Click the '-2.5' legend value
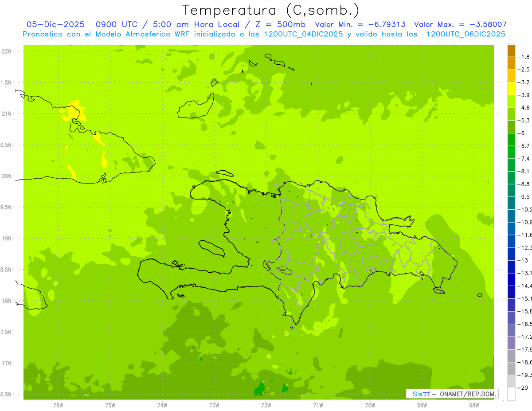The width and height of the screenshot is (532, 411). [x=524, y=70]
